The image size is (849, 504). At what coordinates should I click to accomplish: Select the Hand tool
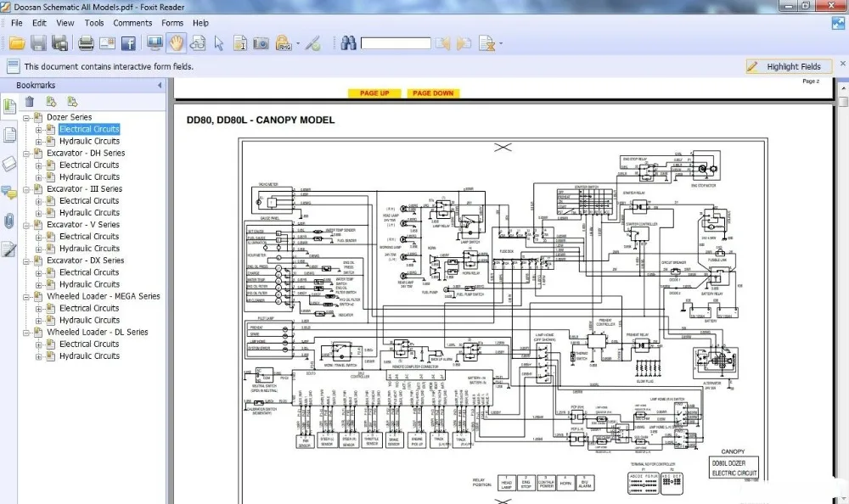point(176,43)
